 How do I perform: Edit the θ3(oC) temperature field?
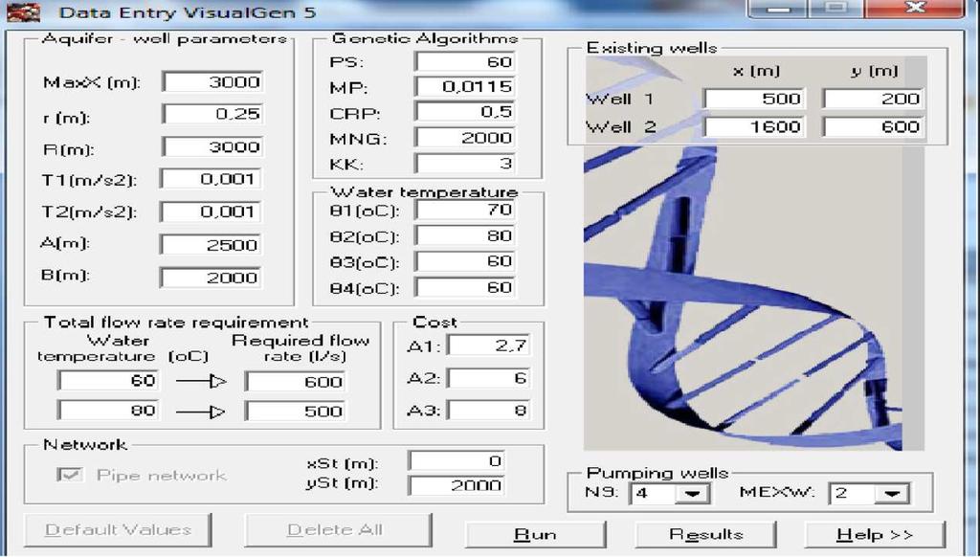pos(465,261)
